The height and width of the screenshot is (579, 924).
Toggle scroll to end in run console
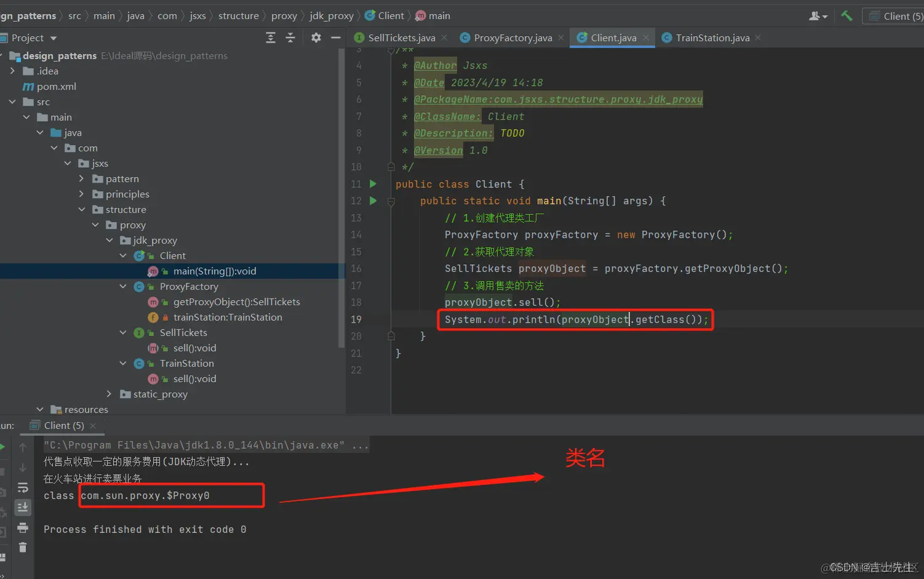pos(23,508)
